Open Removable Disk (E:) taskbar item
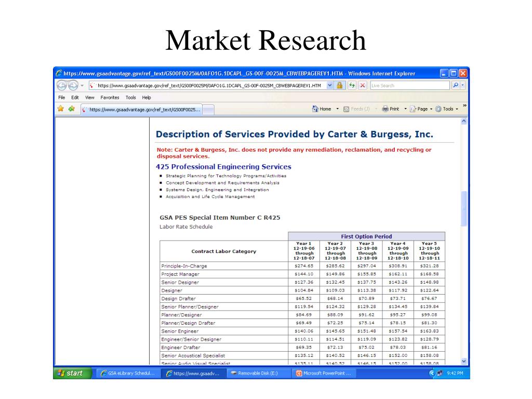Screen dimensions: 532x399 (x=258, y=373)
